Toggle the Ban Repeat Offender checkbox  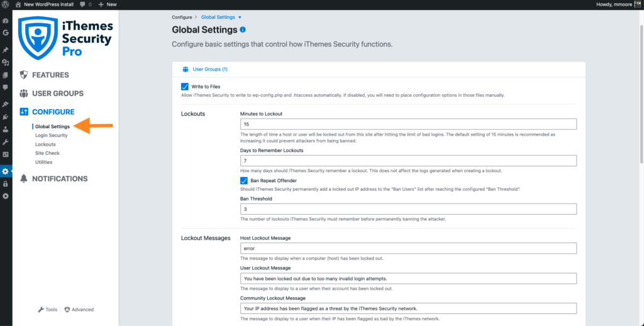(244, 180)
